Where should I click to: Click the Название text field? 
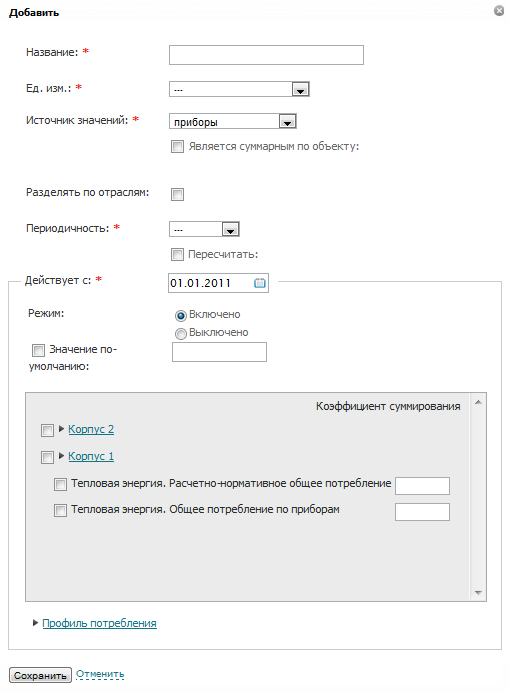coord(266,55)
